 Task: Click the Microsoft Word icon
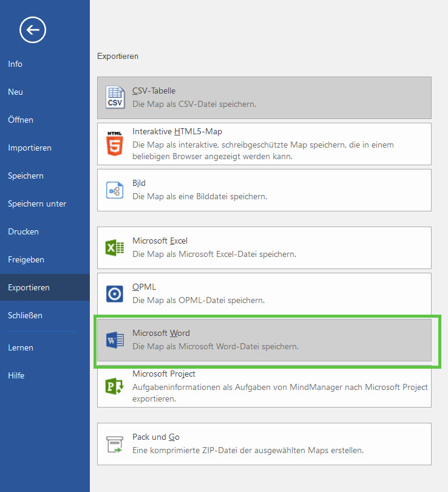[115, 340]
